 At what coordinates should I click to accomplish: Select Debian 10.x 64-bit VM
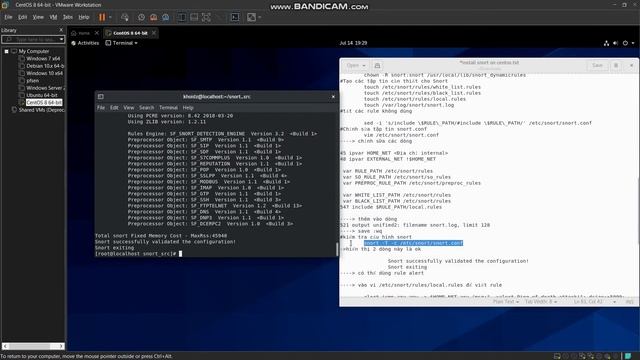45,66
